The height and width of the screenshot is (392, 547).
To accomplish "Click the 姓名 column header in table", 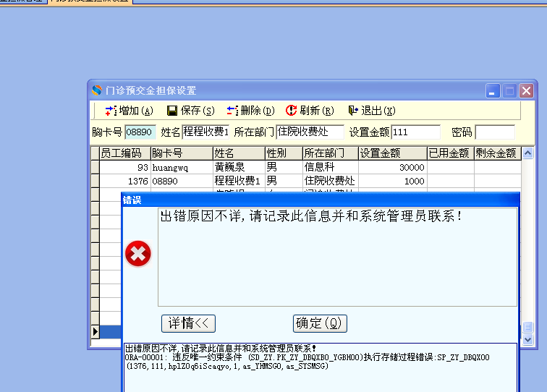I will pyautogui.click(x=239, y=153).
